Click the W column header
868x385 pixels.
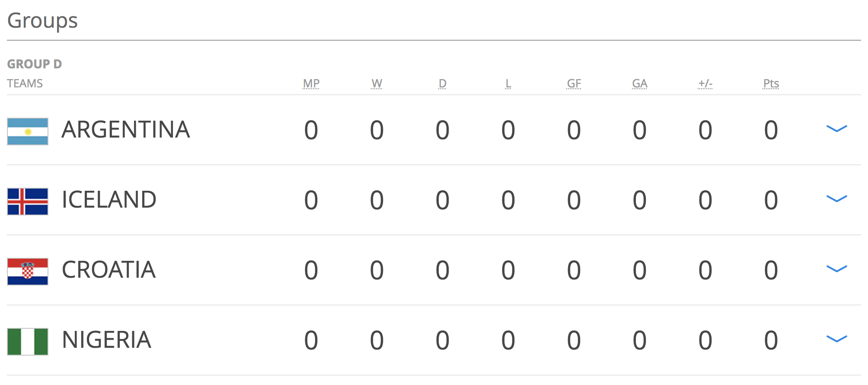[377, 83]
